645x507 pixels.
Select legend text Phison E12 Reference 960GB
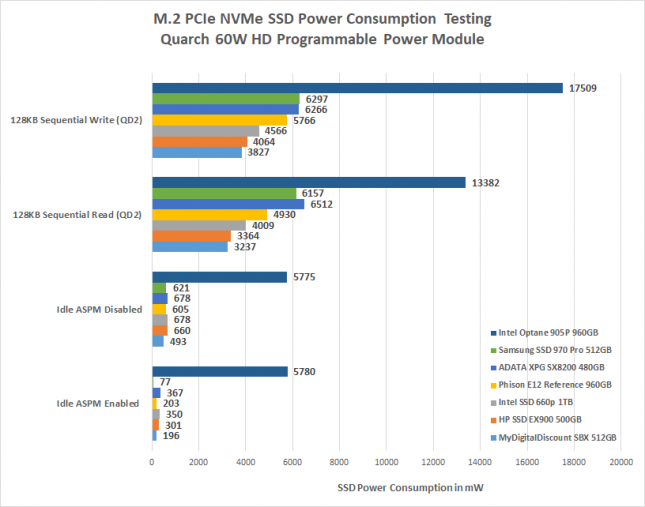coord(555,385)
